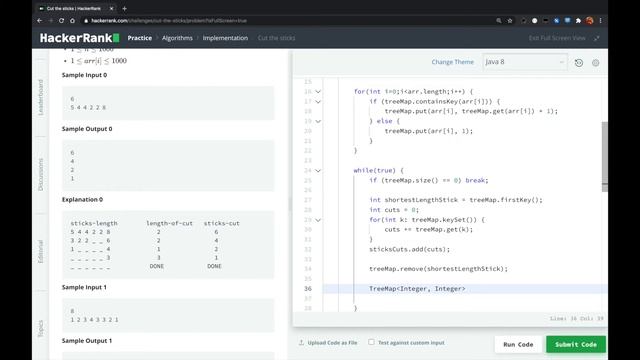Reload the page
640x360 pixels.
click(x=61, y=20)
